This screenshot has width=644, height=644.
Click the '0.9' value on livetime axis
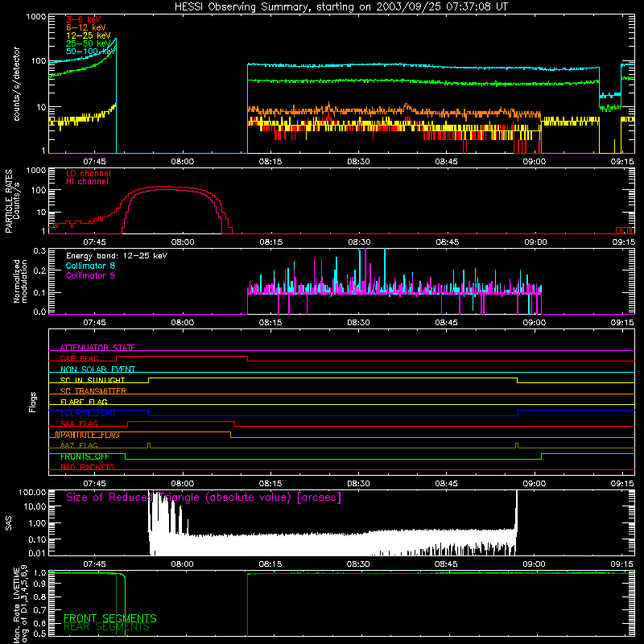pyautogui.click(x=39, y=583)
